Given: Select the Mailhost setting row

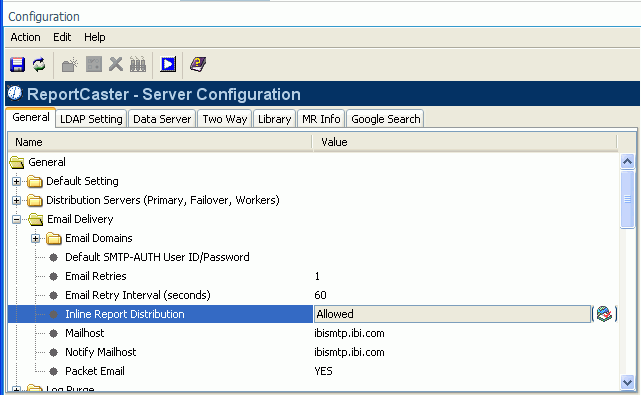Looking at the screenshot, I should [x=313, y=333].
